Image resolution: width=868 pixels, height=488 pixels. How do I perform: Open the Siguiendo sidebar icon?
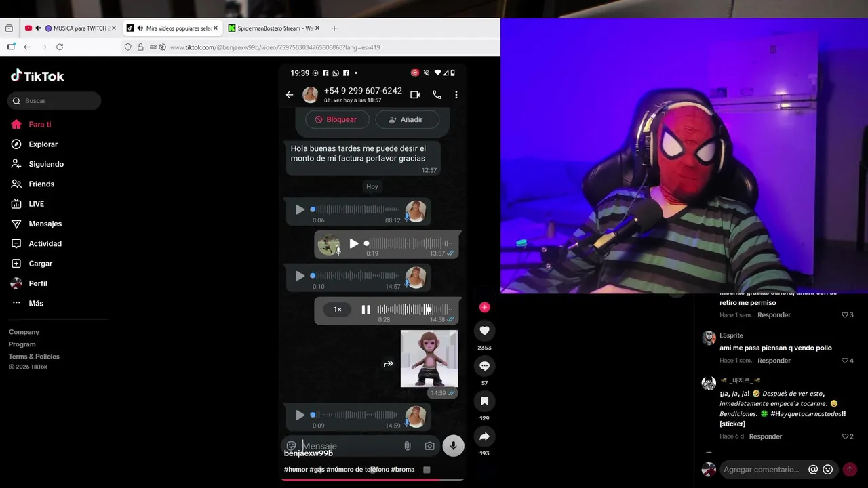(x=16, y=164)
